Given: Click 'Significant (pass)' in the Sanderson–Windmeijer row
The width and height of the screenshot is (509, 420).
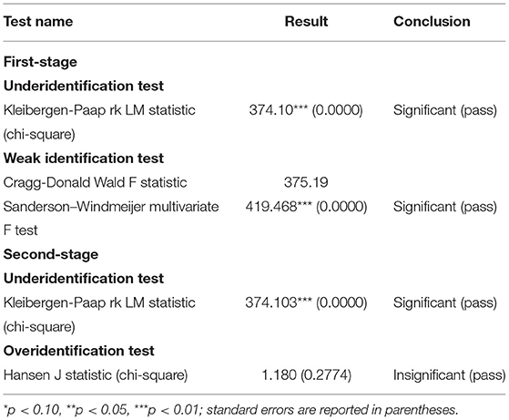Looking at the screenshot, I should coord(445,207).
